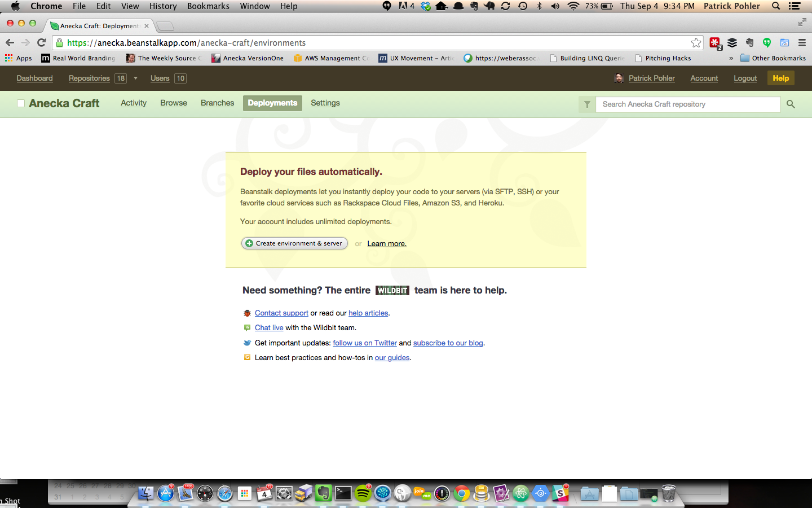Open the Bookmarks menu in menu bar
Image resolution: width=812 pixels, height=508 pixels.
coord(208,6)
